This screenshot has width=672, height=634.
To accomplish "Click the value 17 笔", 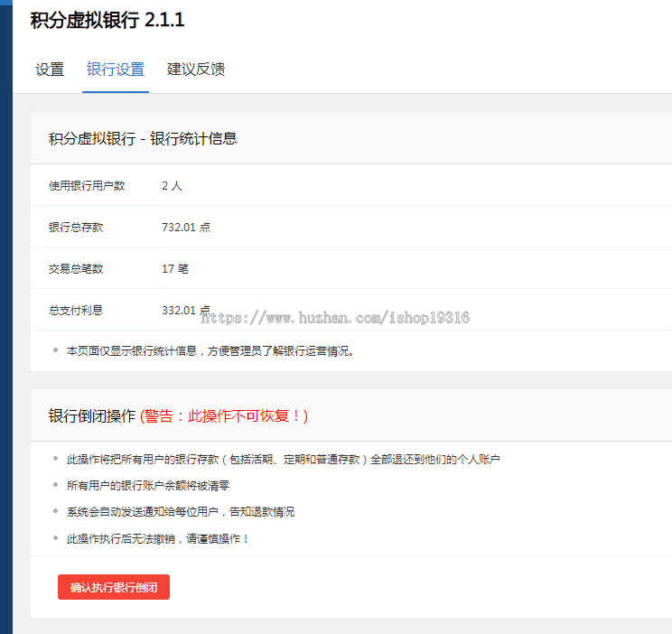I will point(175,269).
